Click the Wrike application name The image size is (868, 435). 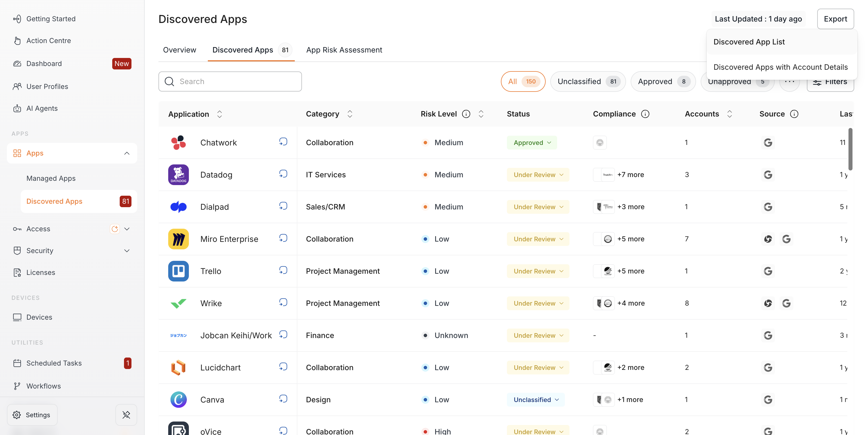(x=211, y=303)
